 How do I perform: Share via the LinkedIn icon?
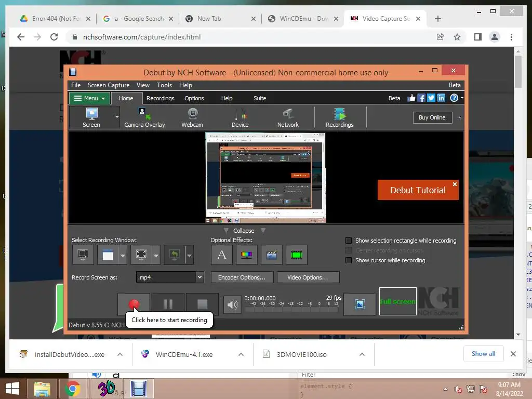tap(441, 98)
